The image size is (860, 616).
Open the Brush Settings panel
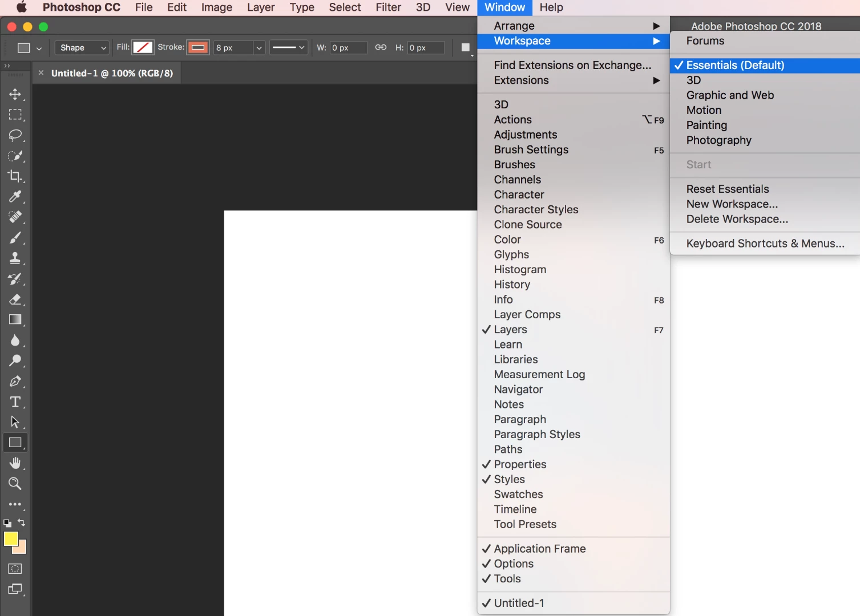coord(573,149)
